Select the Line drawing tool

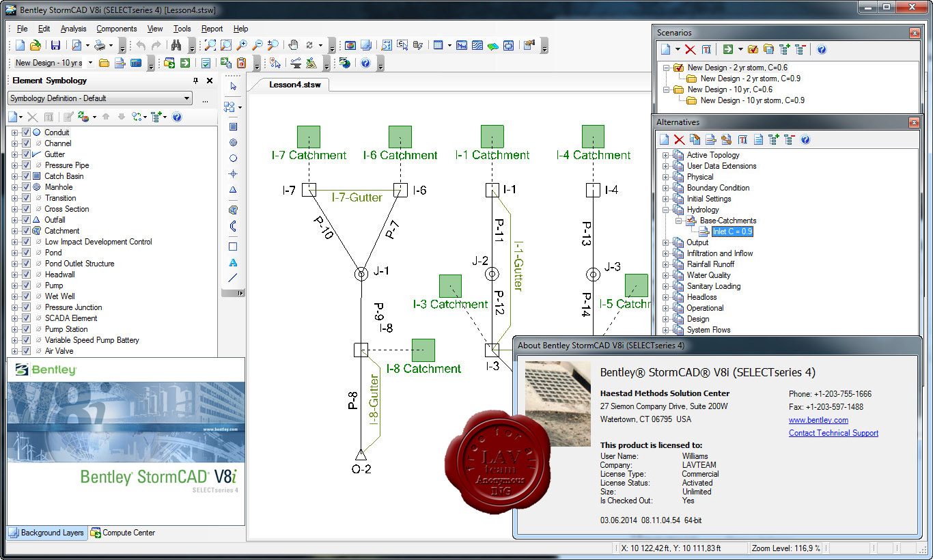(x=234, y=278)
